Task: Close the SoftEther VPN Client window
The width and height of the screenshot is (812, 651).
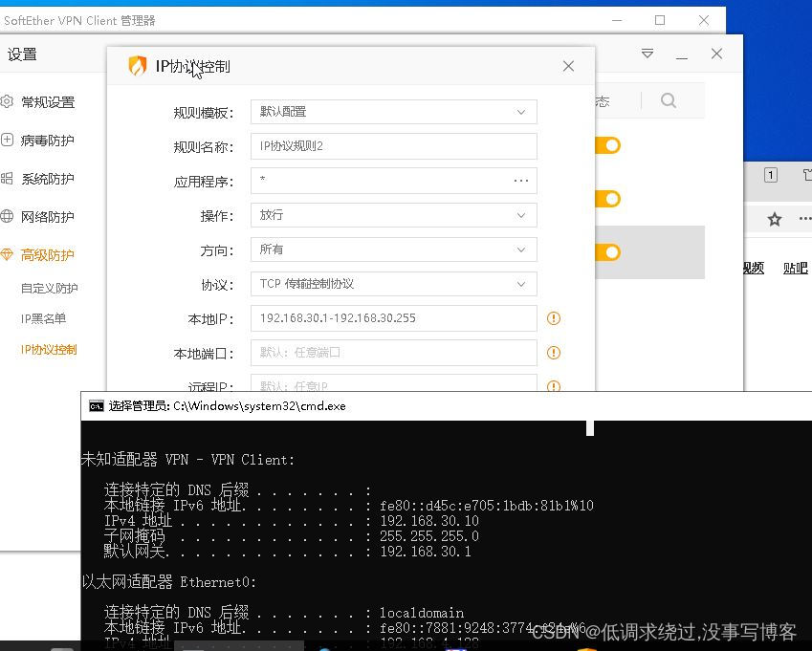Action: (704, 20)
